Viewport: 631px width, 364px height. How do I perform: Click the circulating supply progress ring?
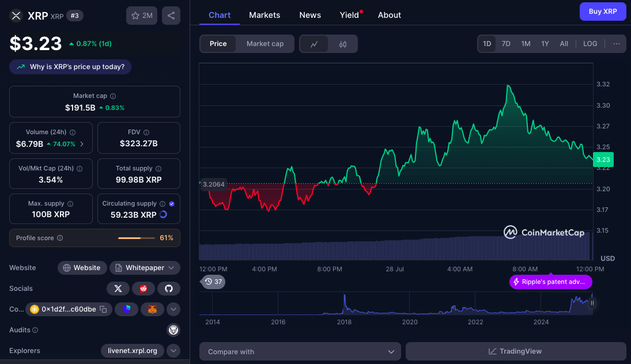click(x=164, y=214)
